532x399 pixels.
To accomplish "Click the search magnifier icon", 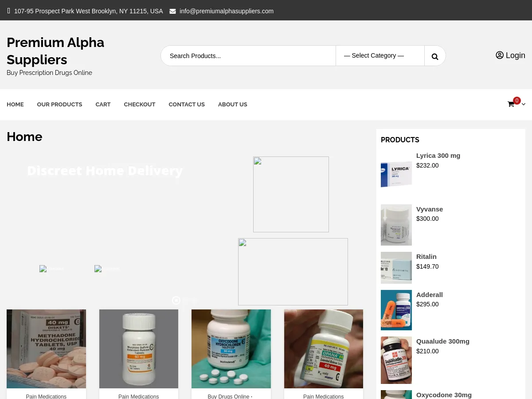I will [x=435, y=56].
